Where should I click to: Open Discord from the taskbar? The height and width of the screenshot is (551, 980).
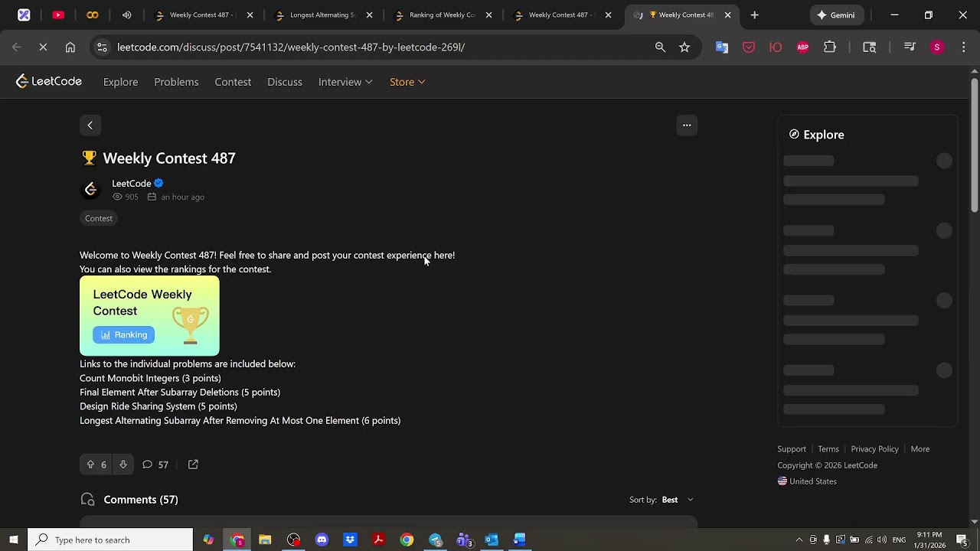click(x=322, y=540)
